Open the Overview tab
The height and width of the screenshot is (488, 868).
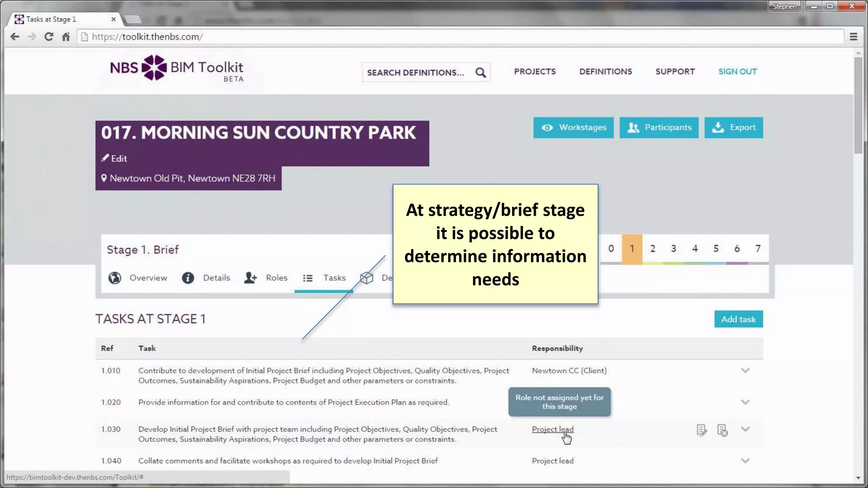[x=138, y=278]
